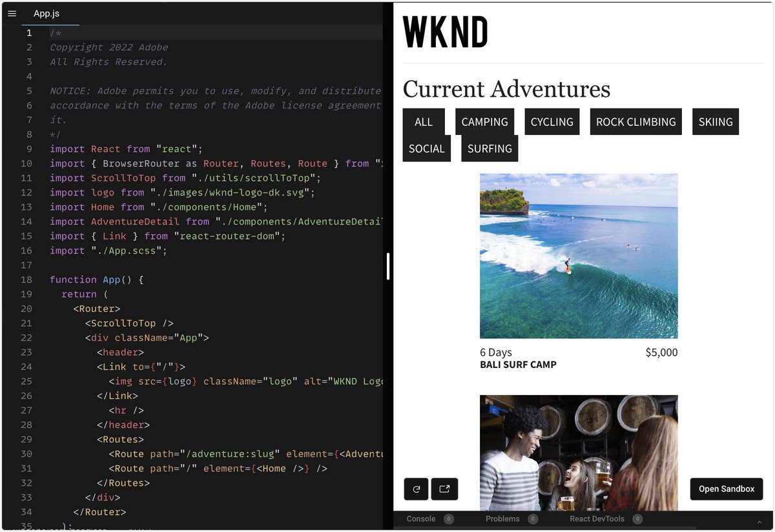Click the function App() code line
This screenshot has height=532, width=775.
[x=96, y=280]
